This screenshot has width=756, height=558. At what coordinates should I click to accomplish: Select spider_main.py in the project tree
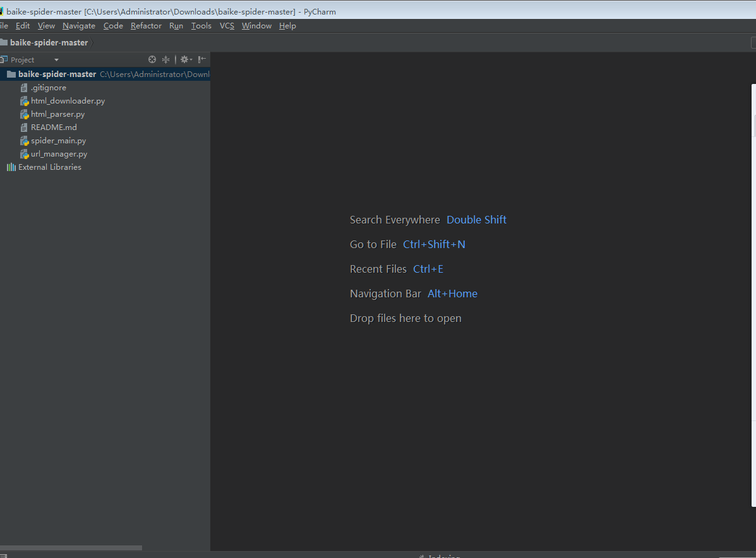(x=58, y=141)
